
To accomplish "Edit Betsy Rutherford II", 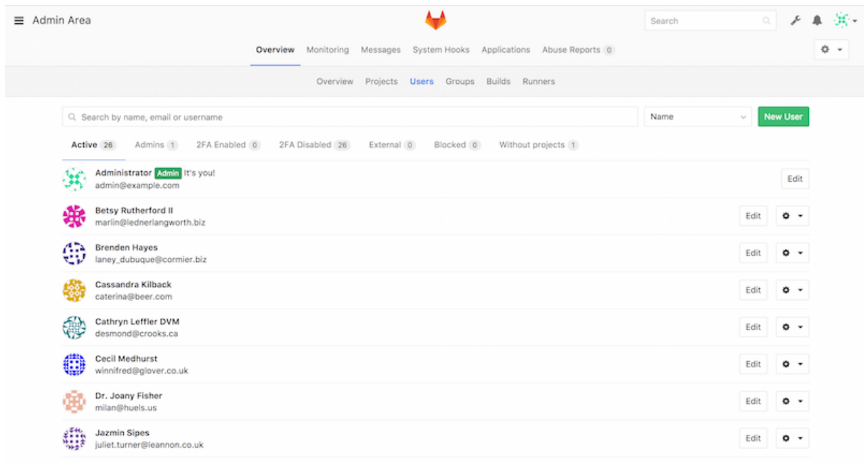I will click(x=753, y=216).
